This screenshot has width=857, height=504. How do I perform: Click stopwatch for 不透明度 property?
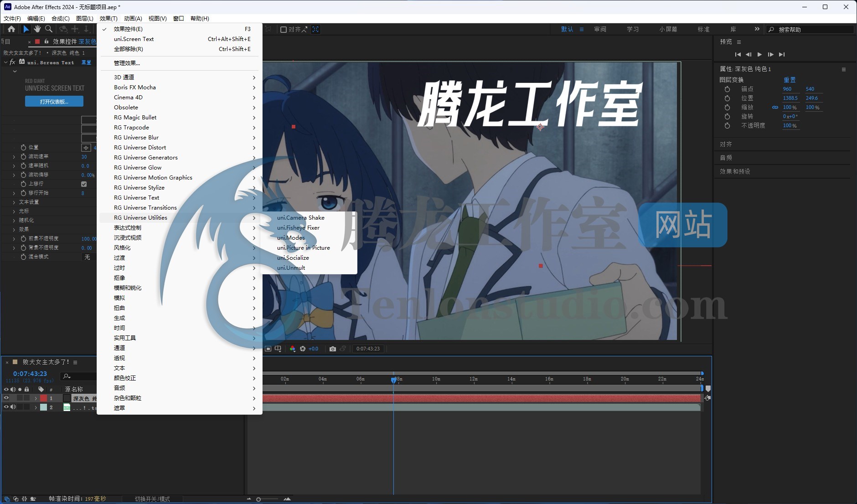(727, 126)
